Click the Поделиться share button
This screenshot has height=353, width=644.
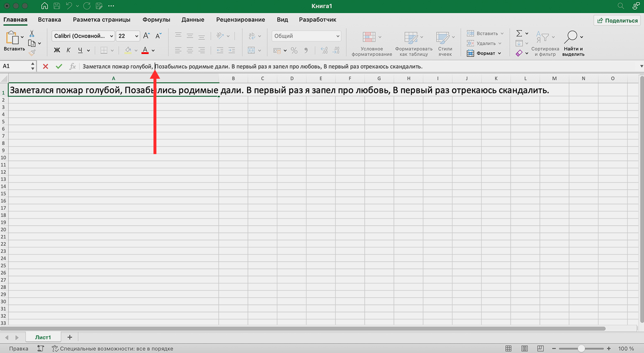coord(618,20)
